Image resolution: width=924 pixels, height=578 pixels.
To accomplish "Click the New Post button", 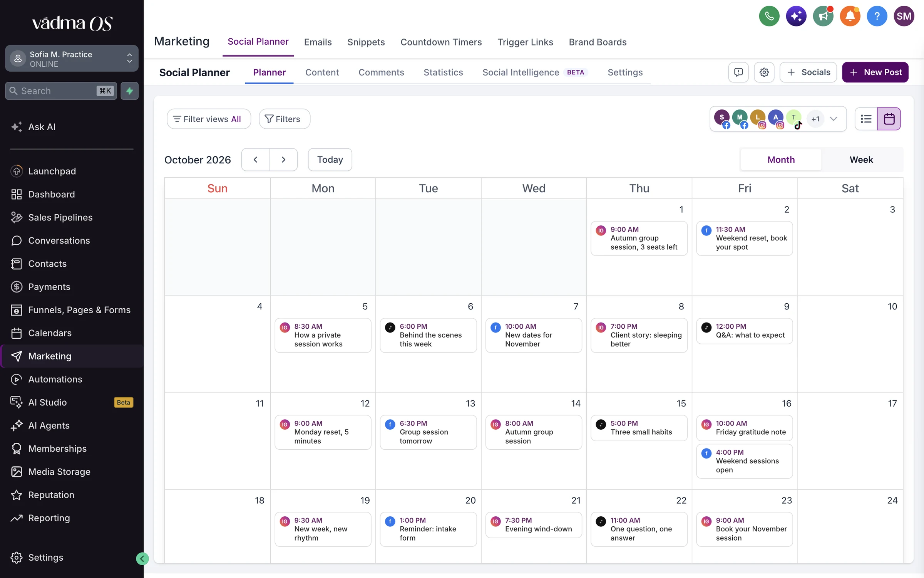I will point(875,72).
